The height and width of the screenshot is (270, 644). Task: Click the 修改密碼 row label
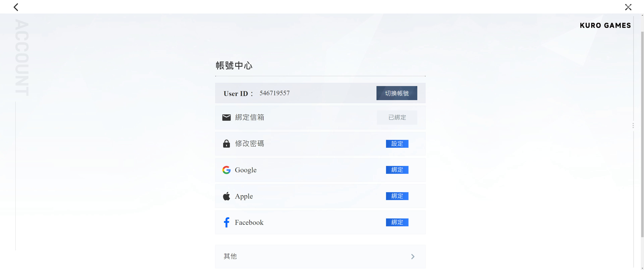(249, 144)
